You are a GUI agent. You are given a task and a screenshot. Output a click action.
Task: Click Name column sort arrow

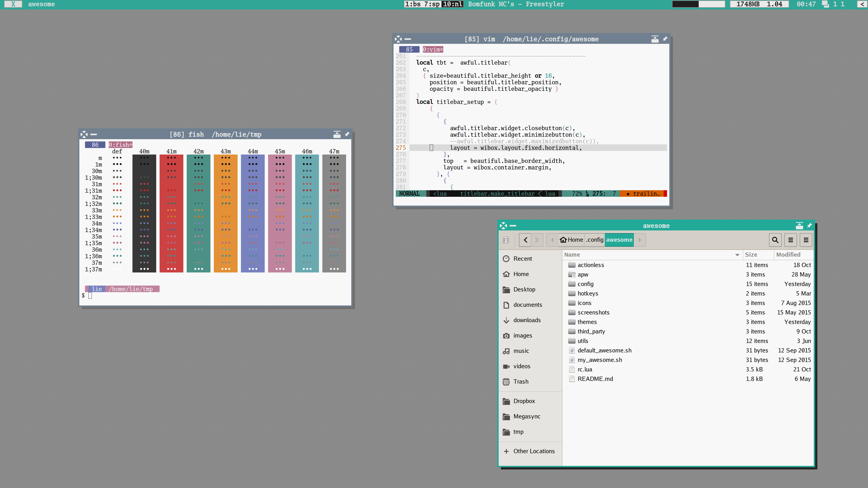tap(737, 255)
